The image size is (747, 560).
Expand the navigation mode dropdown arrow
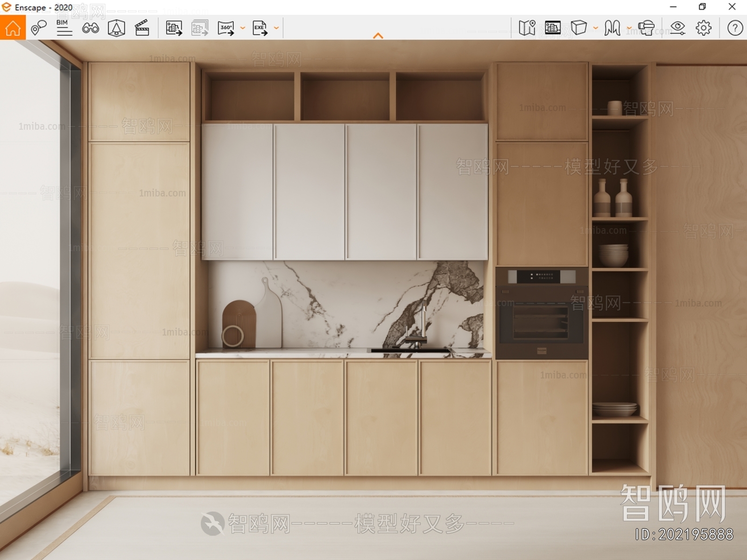click(x=629, y=28)
